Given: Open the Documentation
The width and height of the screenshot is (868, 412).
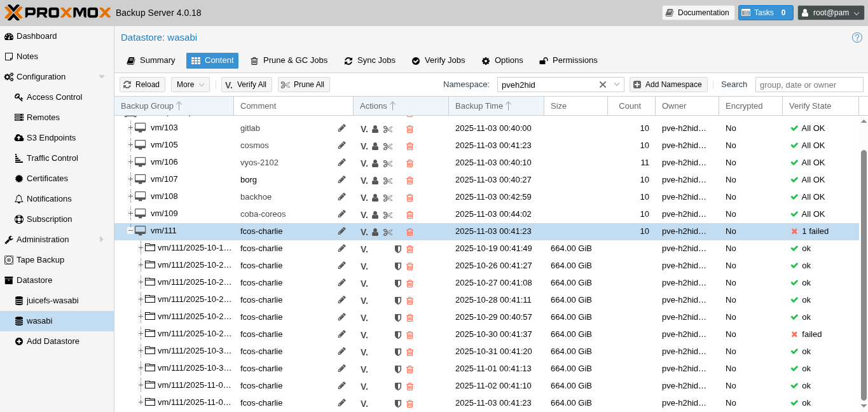Looking at the screenshot, I should point(698,12).
